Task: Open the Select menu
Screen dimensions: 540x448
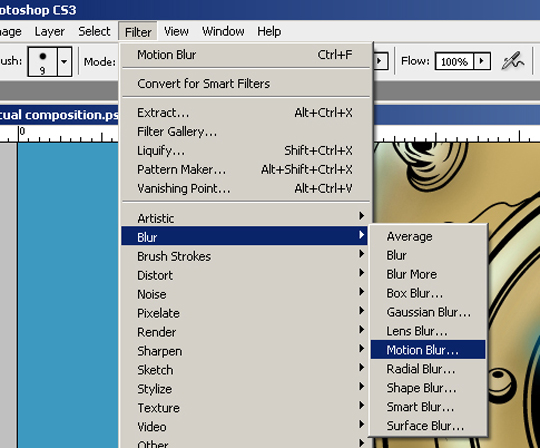Action: 94,32
